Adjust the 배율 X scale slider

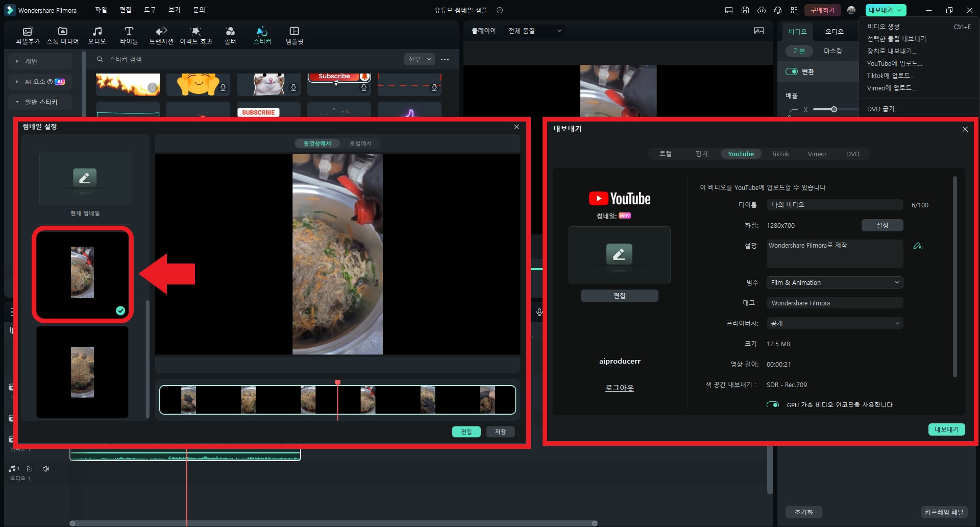[x=834, y=109]
